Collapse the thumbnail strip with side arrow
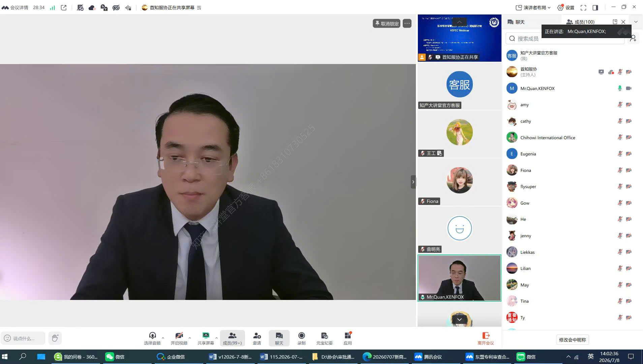The height and width of the screenshot is (364, 643). [413, 182]
